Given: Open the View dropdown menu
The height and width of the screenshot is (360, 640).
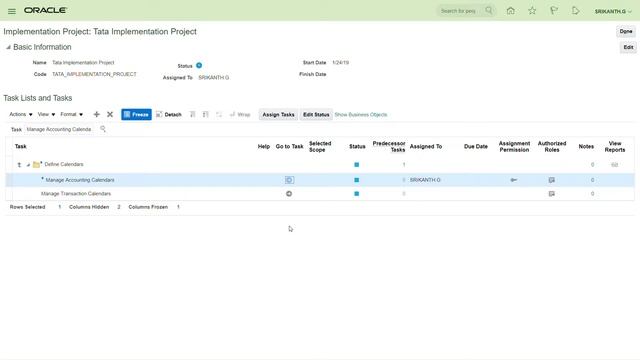Looking at the screenshot, I should tap(46, 114).
